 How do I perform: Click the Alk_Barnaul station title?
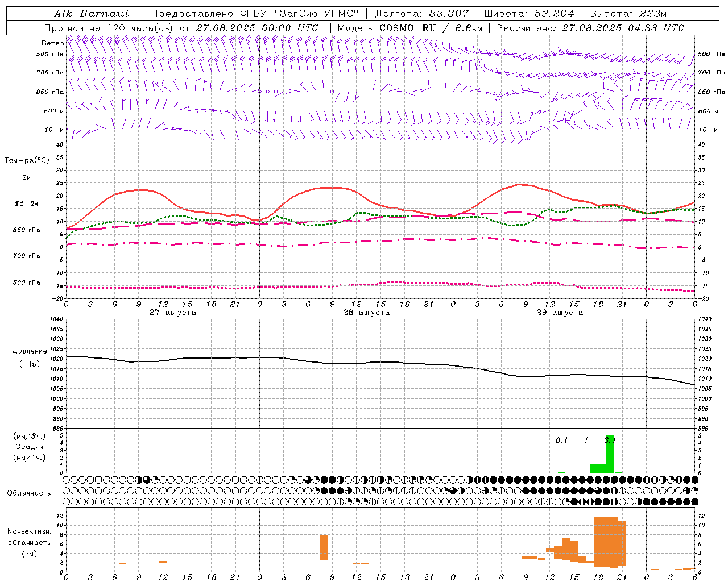[x=92, y=14]
